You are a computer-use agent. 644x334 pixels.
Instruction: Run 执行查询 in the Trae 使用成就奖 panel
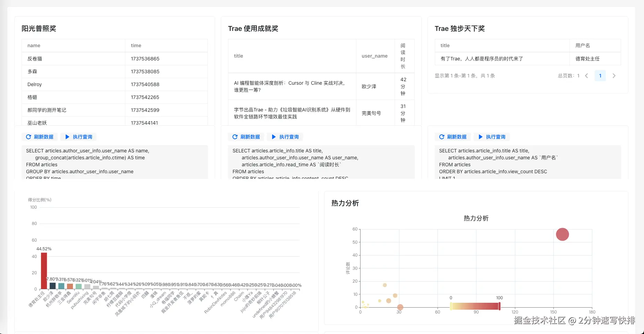285,137
